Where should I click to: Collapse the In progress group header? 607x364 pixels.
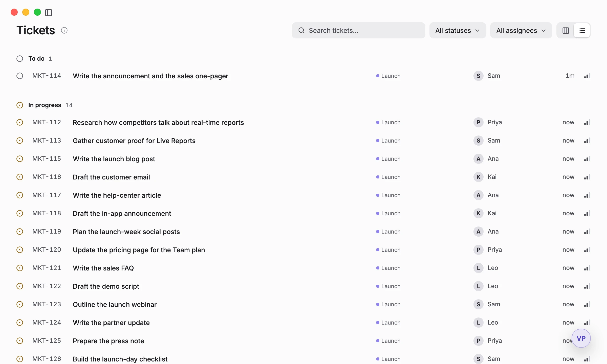(45, 105)
